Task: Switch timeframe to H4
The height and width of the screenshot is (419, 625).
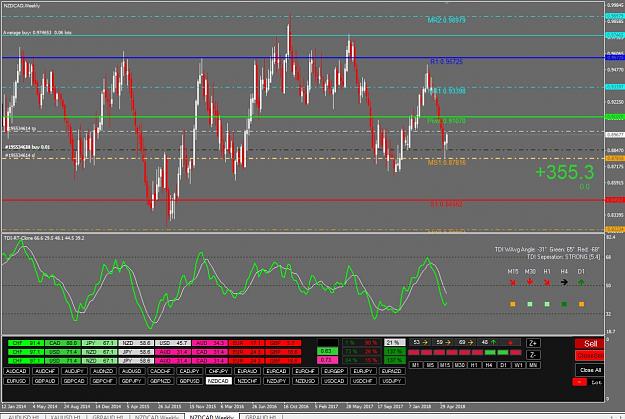Action: tap(489, 365)
